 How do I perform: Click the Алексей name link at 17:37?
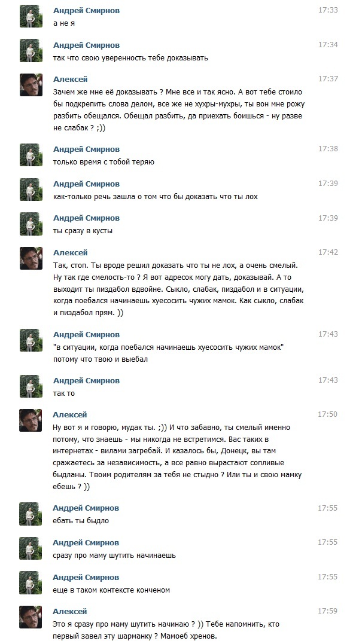70,79
